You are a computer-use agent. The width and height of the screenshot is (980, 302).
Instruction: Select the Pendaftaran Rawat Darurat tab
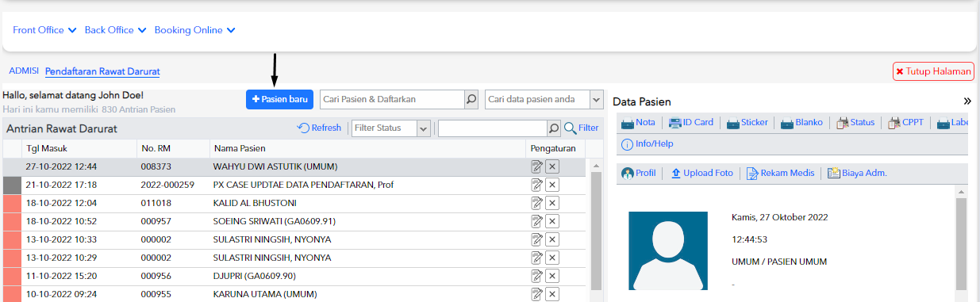click(x=102, y=71)
